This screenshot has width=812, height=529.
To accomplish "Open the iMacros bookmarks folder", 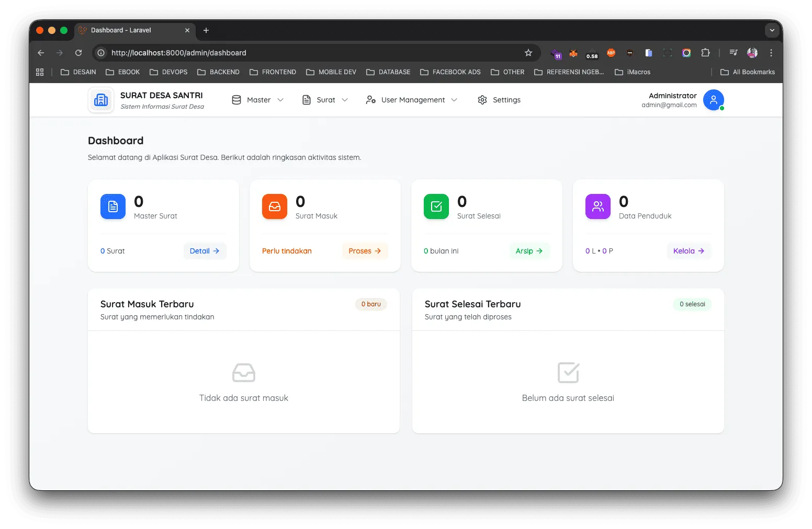I will pyautogui.click(x=633, y=72).
